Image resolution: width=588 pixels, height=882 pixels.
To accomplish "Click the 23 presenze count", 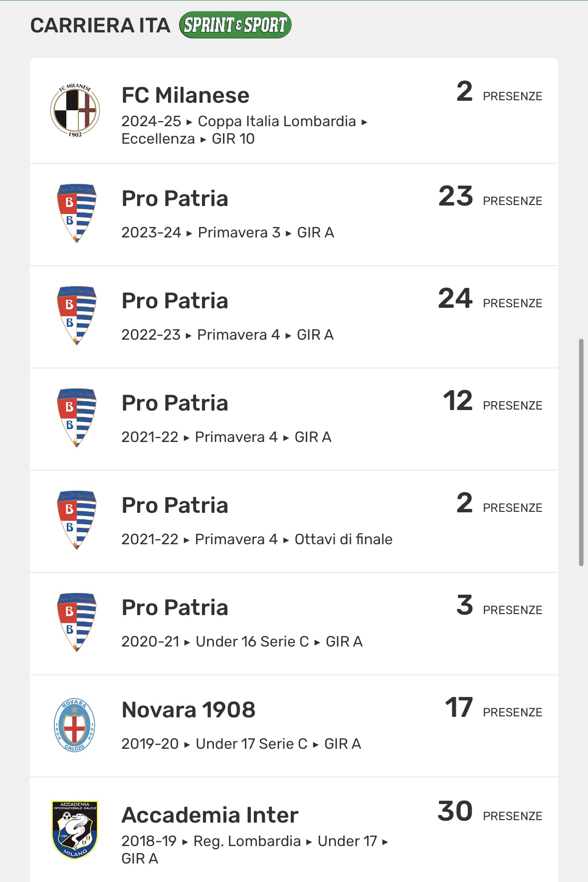I will click(455, 196).
